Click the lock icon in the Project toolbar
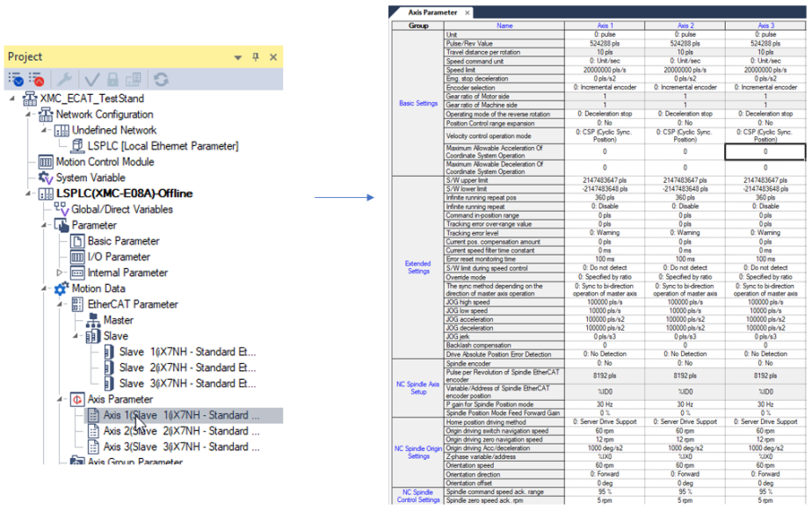Screen dimensions: 812x510 click(x=113, y=78)
